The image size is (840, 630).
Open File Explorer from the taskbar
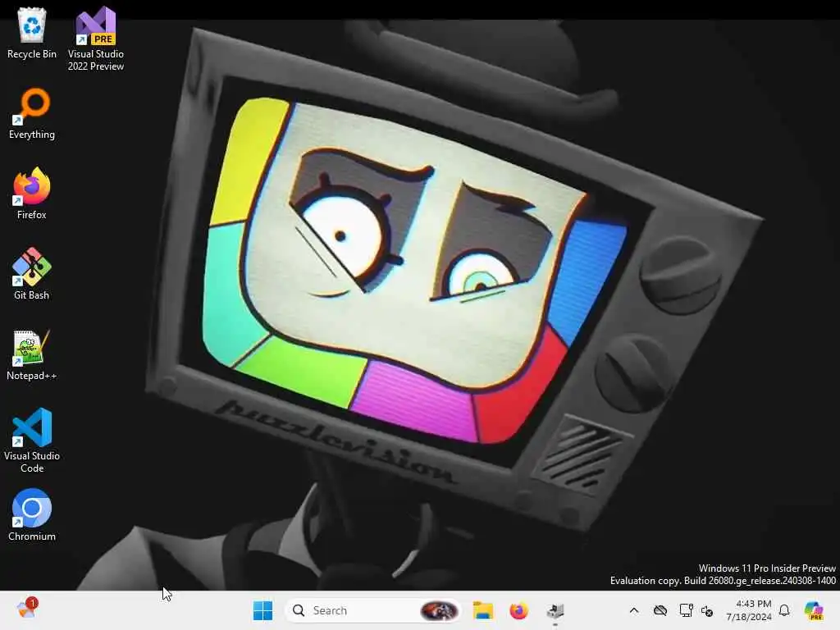pyautogui.click(x=482, y=610)
